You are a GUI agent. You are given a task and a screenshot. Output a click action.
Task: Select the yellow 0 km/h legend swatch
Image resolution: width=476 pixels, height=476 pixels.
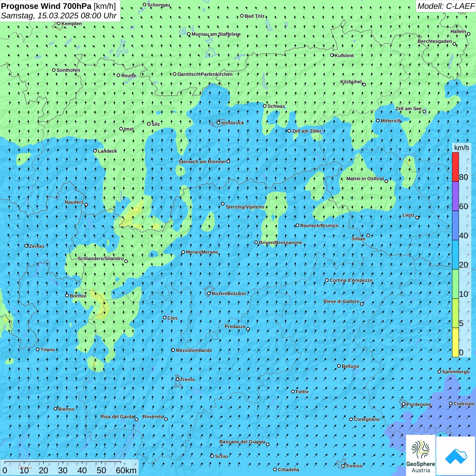[x=455, y=342]
